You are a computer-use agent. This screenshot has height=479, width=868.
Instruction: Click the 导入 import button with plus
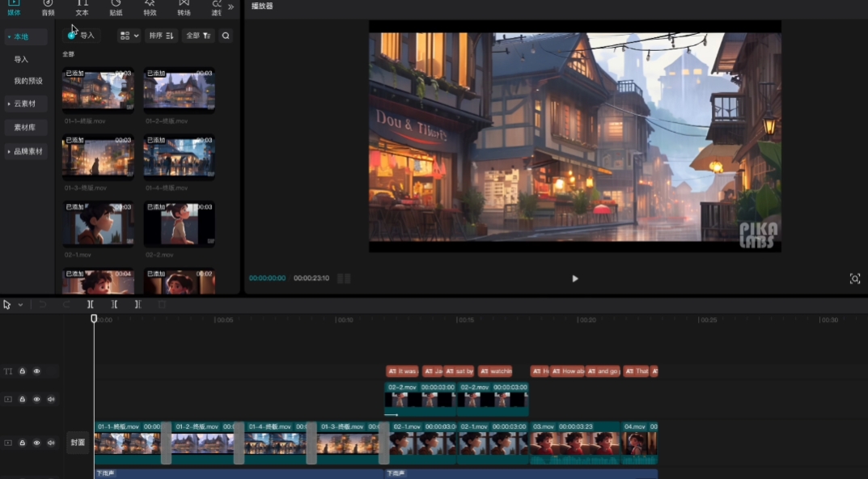point(82,36)
